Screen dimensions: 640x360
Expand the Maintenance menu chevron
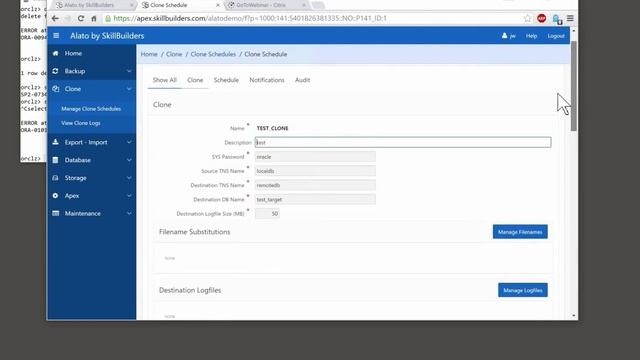pos(129,213)
